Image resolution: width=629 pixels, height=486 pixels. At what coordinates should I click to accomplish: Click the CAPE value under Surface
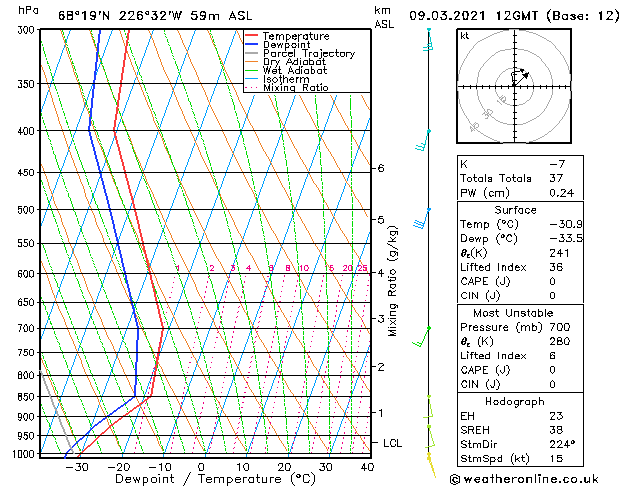coord(552,281)
